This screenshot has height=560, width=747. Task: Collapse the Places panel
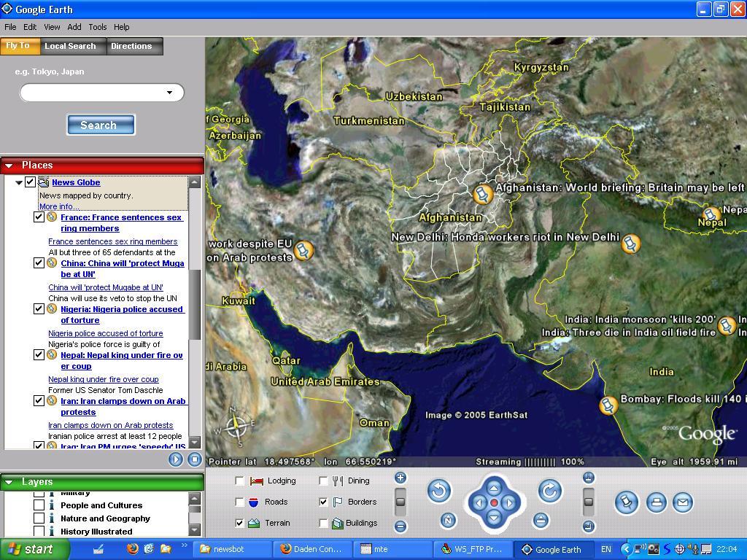click(x=9, y=166)
